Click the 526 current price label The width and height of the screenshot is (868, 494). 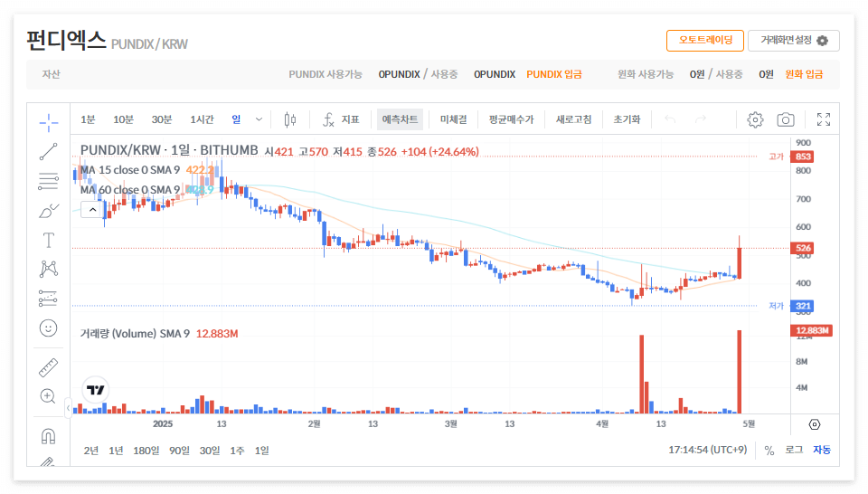[803, 248]
